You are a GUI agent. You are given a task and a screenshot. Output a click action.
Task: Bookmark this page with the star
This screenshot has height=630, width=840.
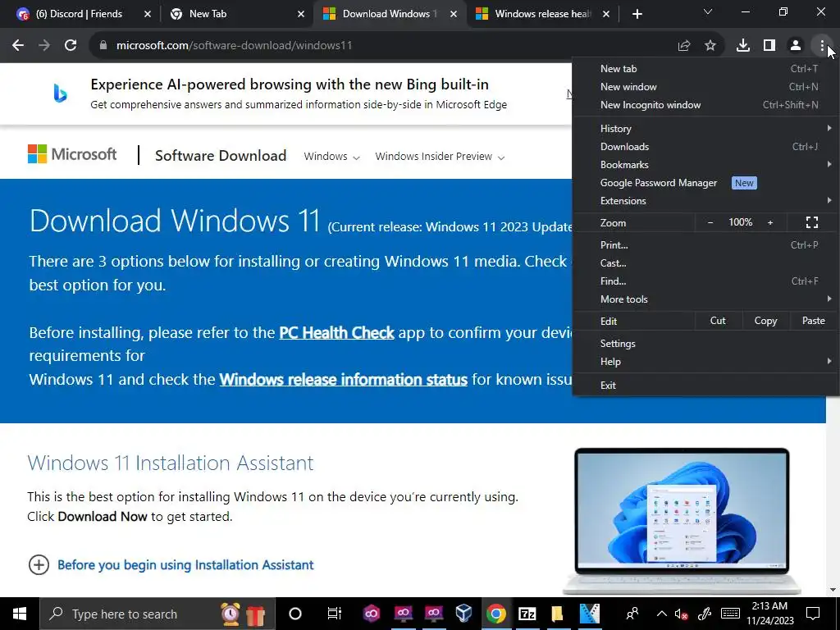(x=710, y=46)
